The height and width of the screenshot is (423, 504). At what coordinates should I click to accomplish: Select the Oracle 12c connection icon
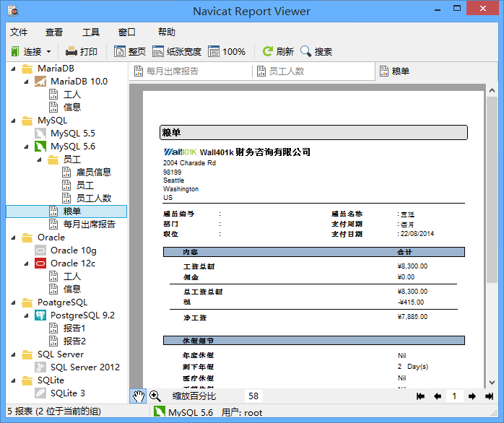[40, 263]
